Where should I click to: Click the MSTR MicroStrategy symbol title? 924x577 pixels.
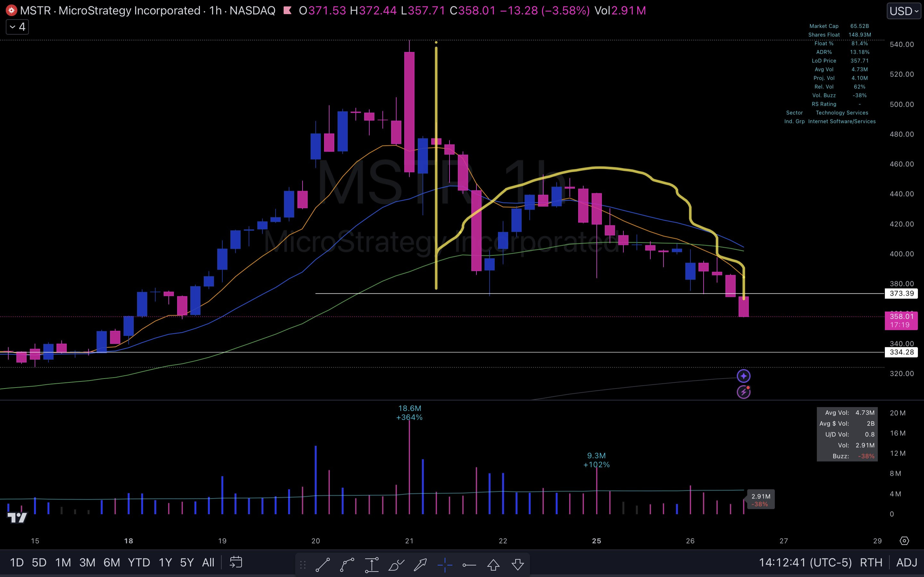[110, 10]
